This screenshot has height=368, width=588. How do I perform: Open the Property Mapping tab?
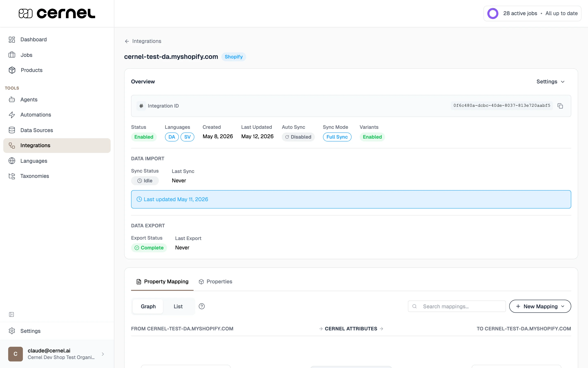162,282
